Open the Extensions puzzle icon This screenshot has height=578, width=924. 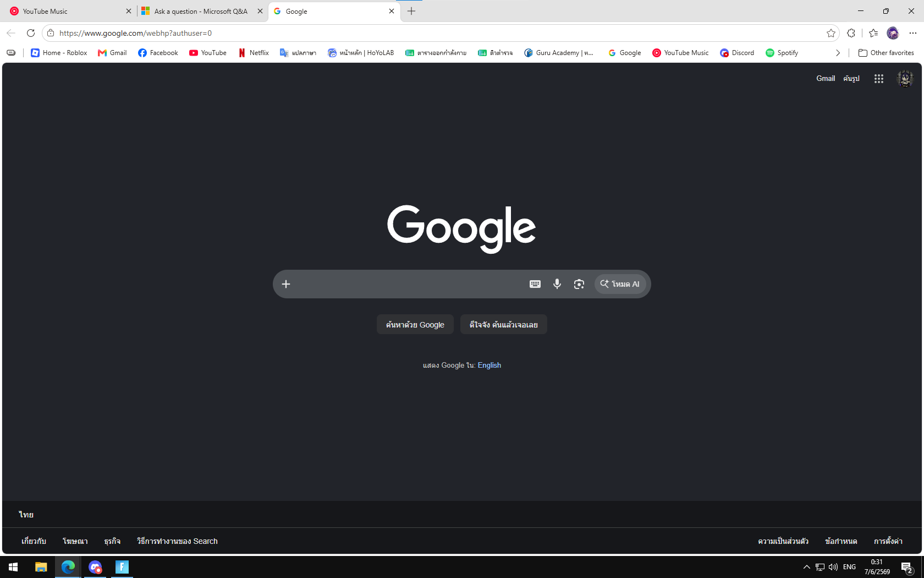[x=851, y=33]
